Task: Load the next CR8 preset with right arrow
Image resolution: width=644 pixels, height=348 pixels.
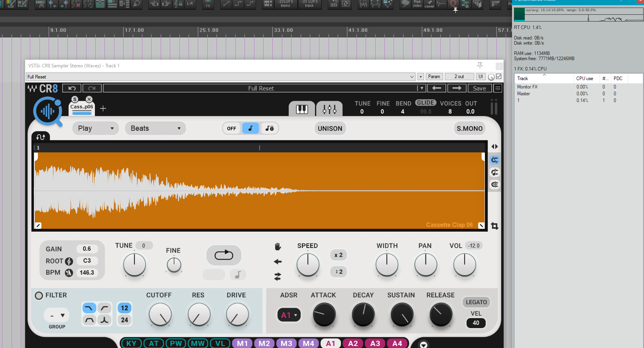Action: point(457,88)
